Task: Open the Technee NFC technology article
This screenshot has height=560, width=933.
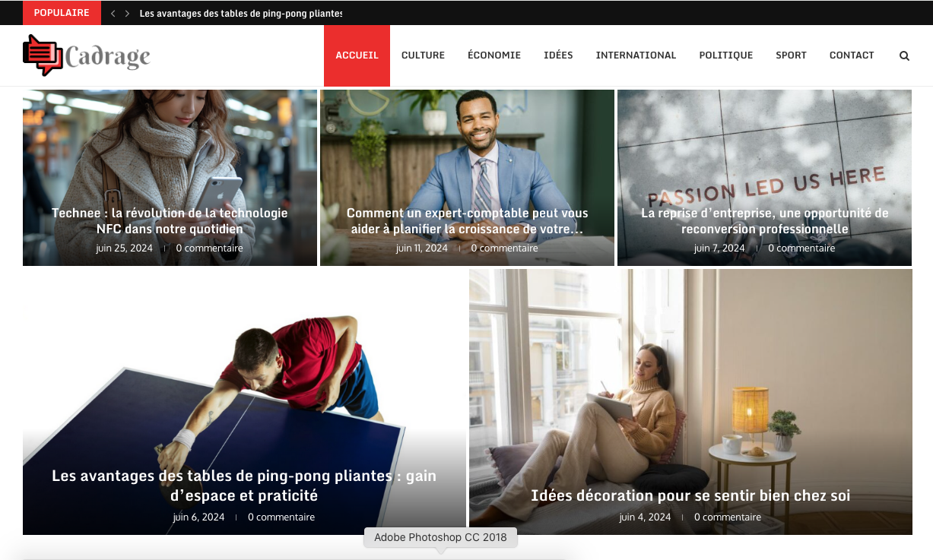Action: [170, 220]
